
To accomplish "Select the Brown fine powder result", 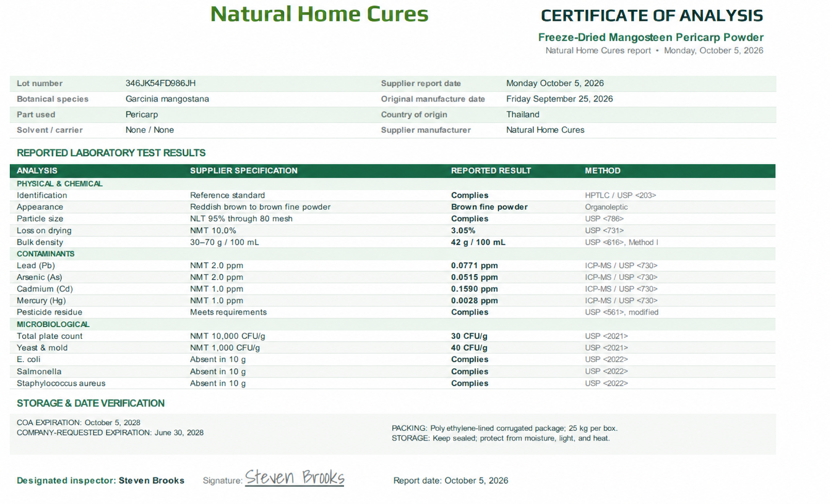I will 489,207.
